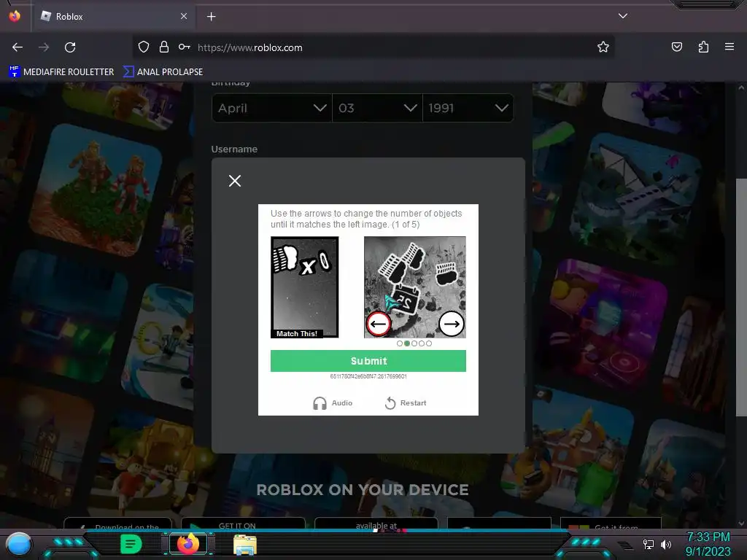Open the Start orb on the taskbar
This screenshot has width=747, height=560.
[19, 544]
